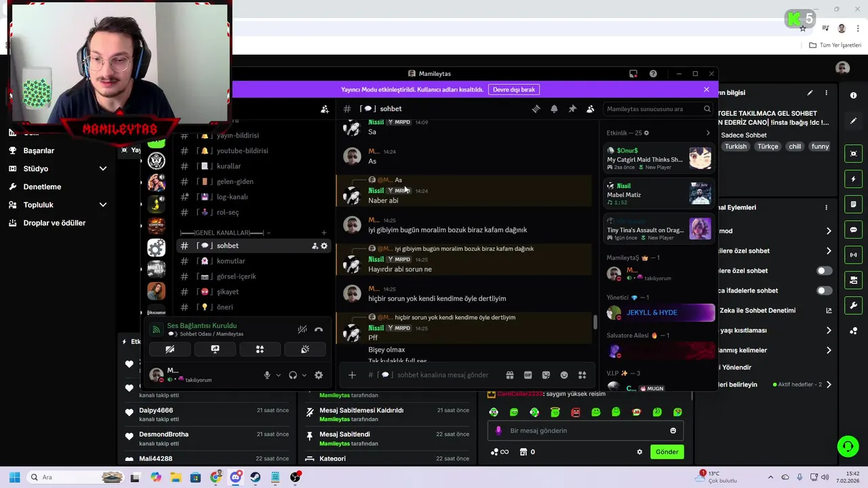The width and height of the screenshot is (868, 488).
Task: Expand the Topluluk sidebar section
Action: tap(103, 205)
